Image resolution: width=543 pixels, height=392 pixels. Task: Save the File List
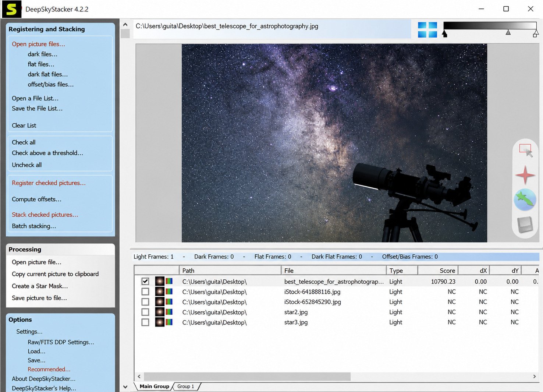point(37,109)
